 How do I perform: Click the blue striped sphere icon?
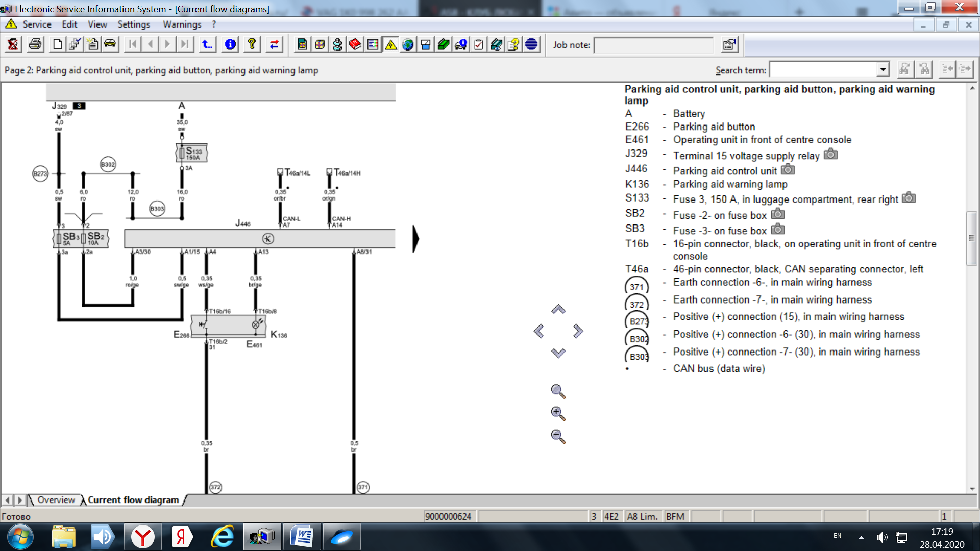(531, 44)
